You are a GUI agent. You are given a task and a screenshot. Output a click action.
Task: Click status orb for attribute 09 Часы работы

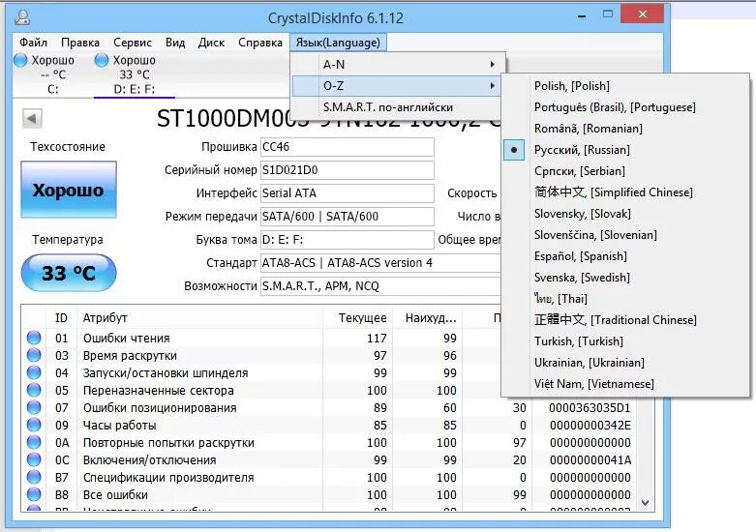point(34,425)
